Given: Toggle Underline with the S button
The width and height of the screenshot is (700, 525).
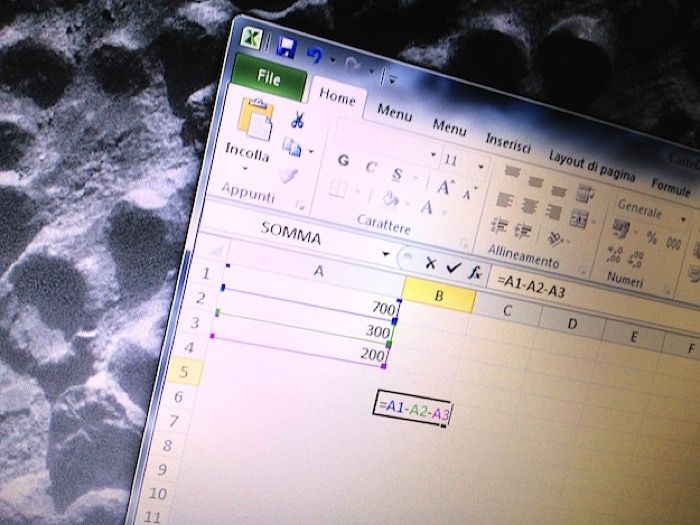Looking at the screenshot, I should click(x=397, y=174).
